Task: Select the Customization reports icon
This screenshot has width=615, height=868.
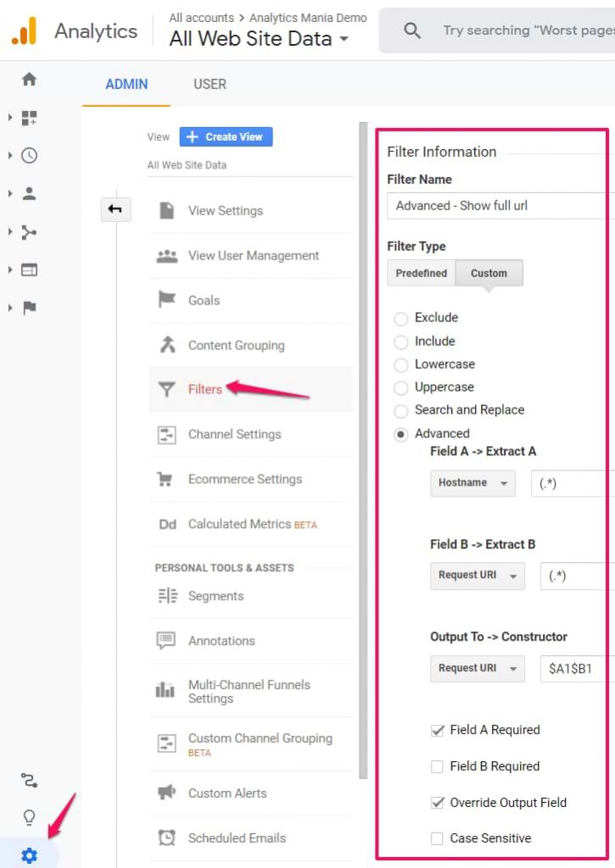Action: [29, 118]
